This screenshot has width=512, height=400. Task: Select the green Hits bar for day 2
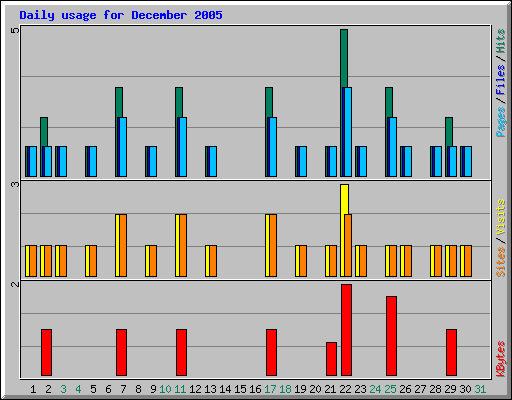click(x=44, y=132)
